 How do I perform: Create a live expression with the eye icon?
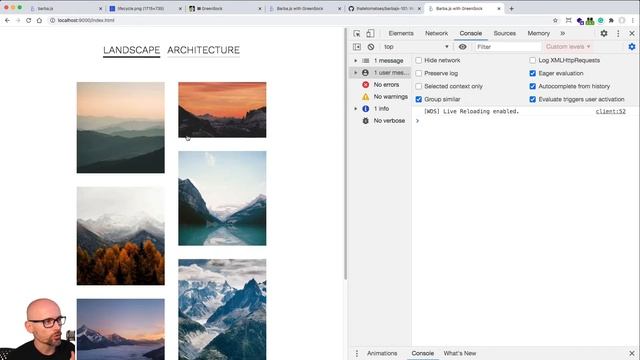point(462,47)
